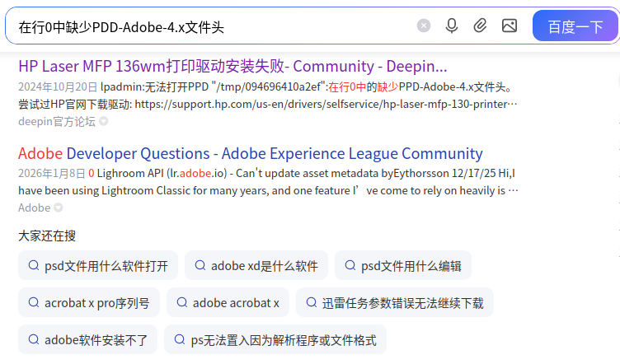Select suggestion adobe acrobat x
This screenshot has width=620, height=364.
coord(228,303)
